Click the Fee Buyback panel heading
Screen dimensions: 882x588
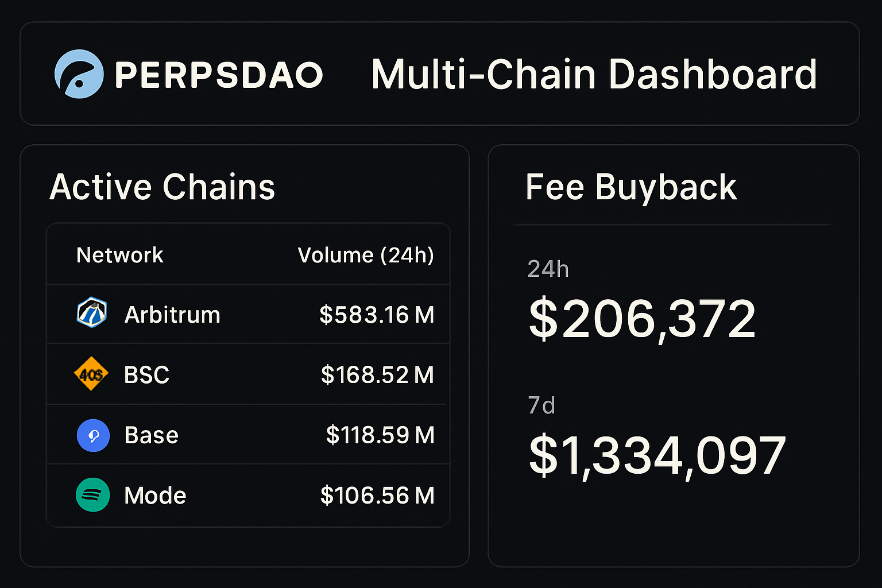pyautogui.click(x=631, y=187)
